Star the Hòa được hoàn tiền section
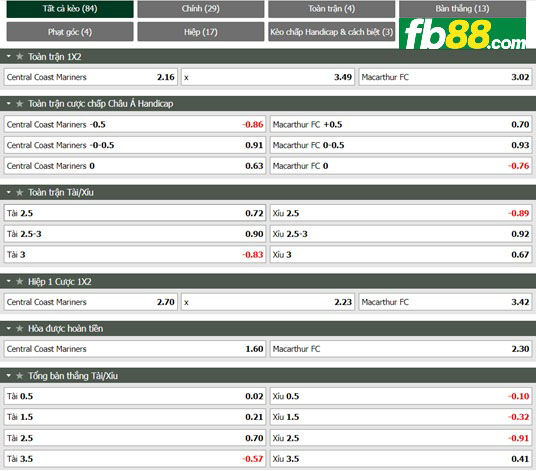 19,328
